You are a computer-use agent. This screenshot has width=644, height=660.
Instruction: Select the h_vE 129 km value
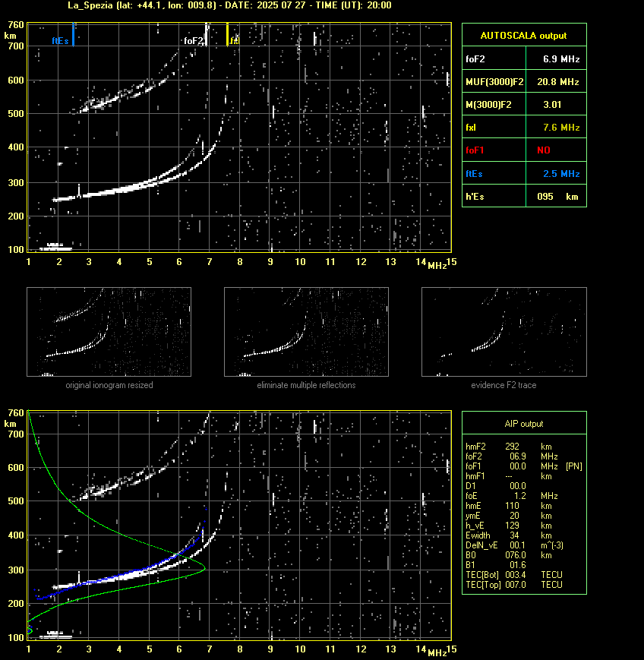pyautogui.click(x=513, y=526)
